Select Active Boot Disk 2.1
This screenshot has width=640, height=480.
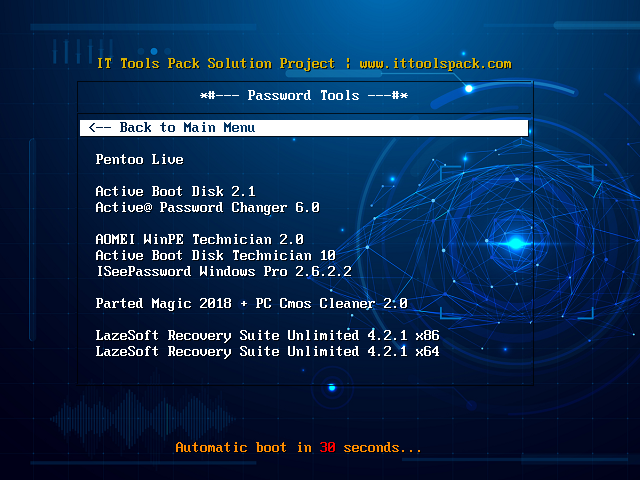click(175, 191)
